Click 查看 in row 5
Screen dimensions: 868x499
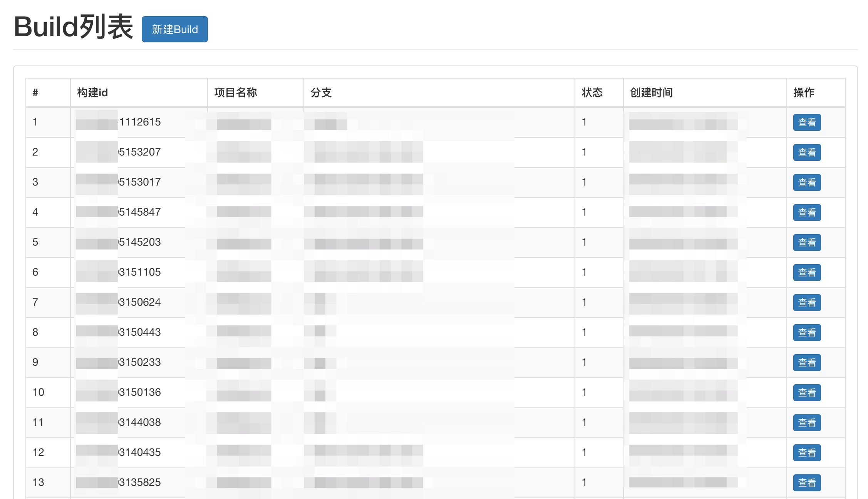click(x=806, y=243)
